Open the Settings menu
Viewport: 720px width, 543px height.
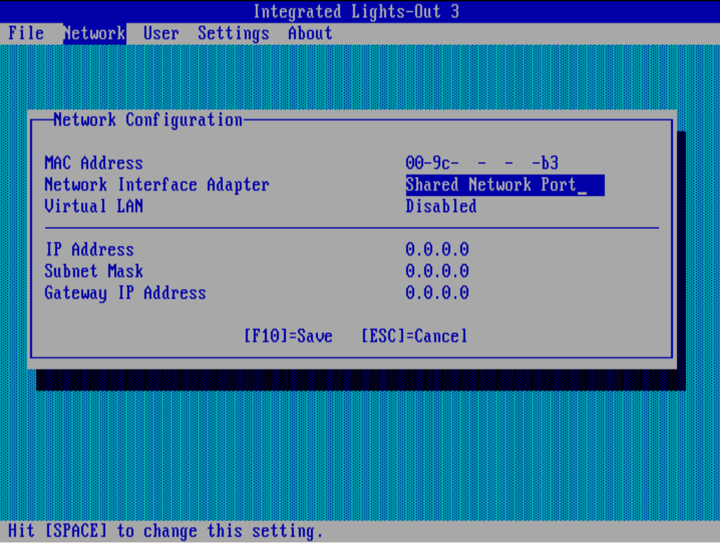pyautogui.click(x=233, y=34)
